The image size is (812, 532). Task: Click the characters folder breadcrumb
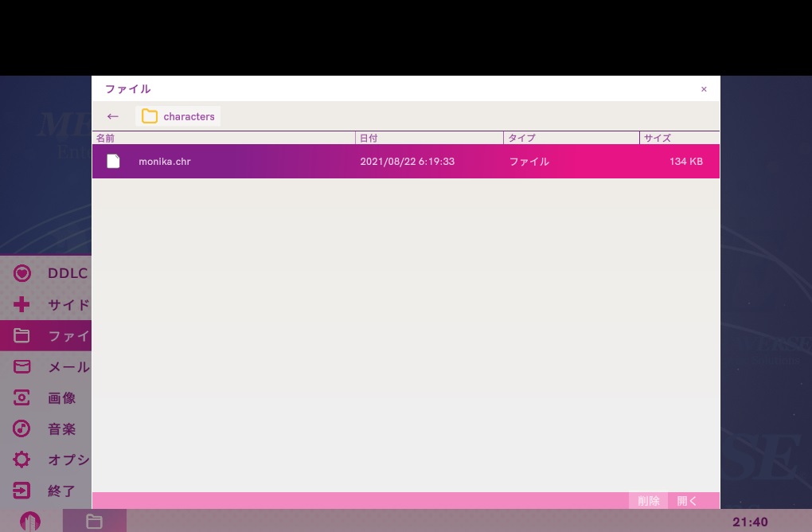coord(178,116)
